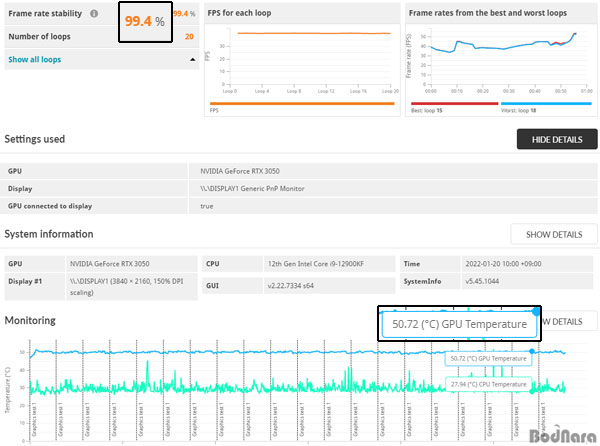The width and height of the screenshot is (600, 446).
Task: Click the best and worst loops chart
Action: point(501,60)
